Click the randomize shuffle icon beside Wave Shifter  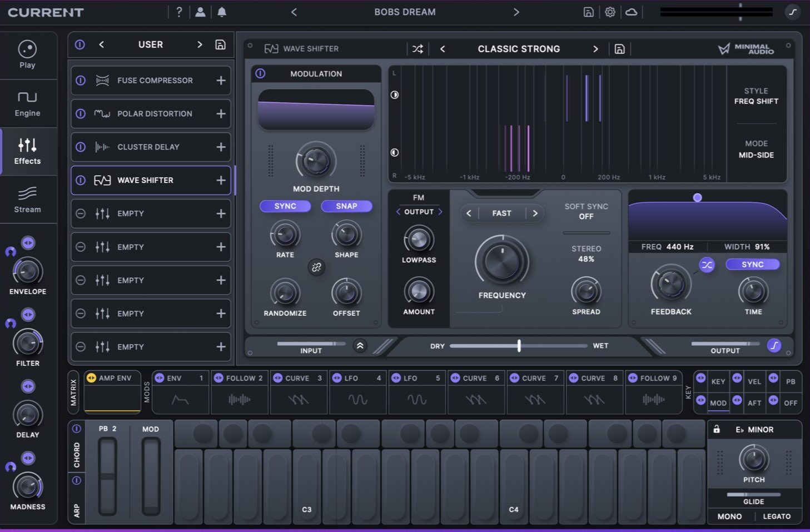coord(418,49)
